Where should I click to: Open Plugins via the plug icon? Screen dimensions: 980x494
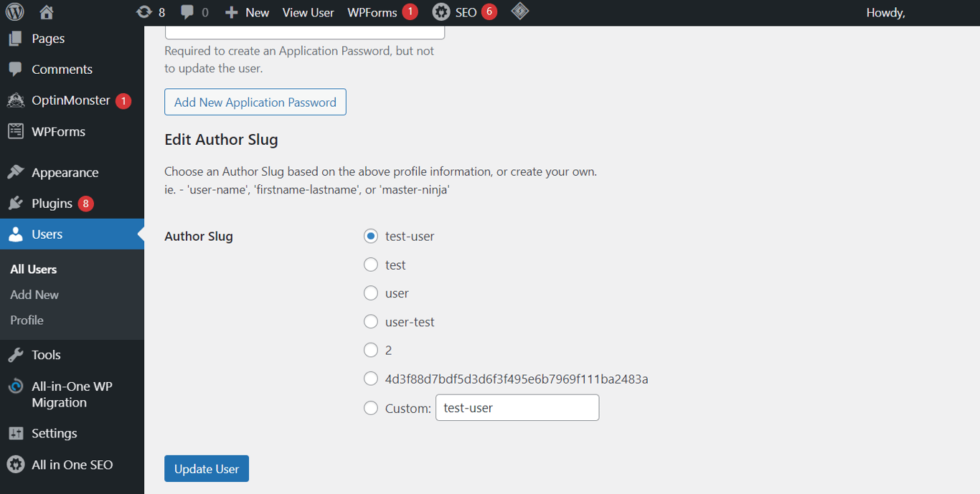16,203
